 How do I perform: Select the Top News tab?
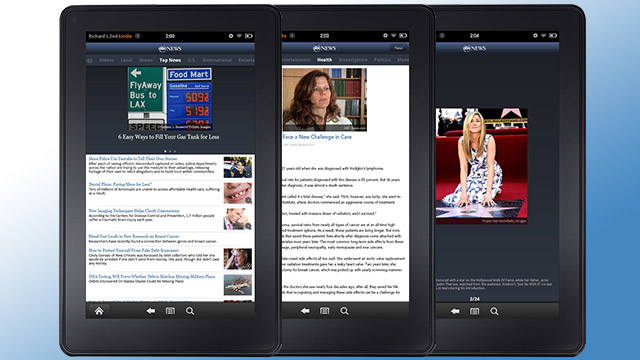pyautogui.click(x=170, y=60)
